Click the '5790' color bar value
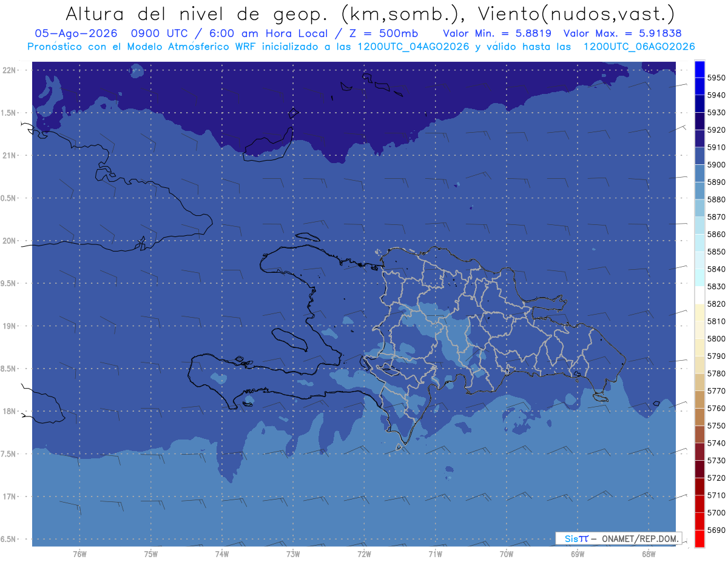 (716, 356)
